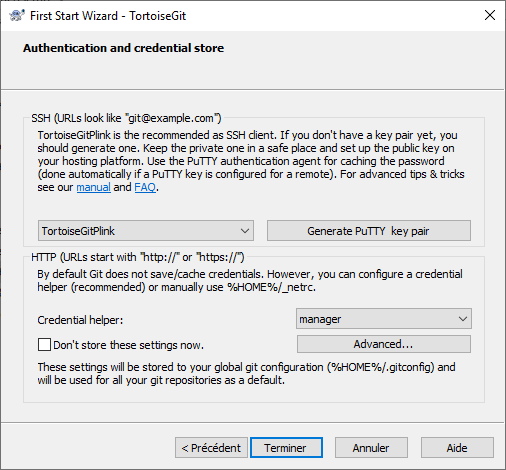Click the 'Authentication and credential store' heading
Screen dimensions: 506x470
[123, 48]
